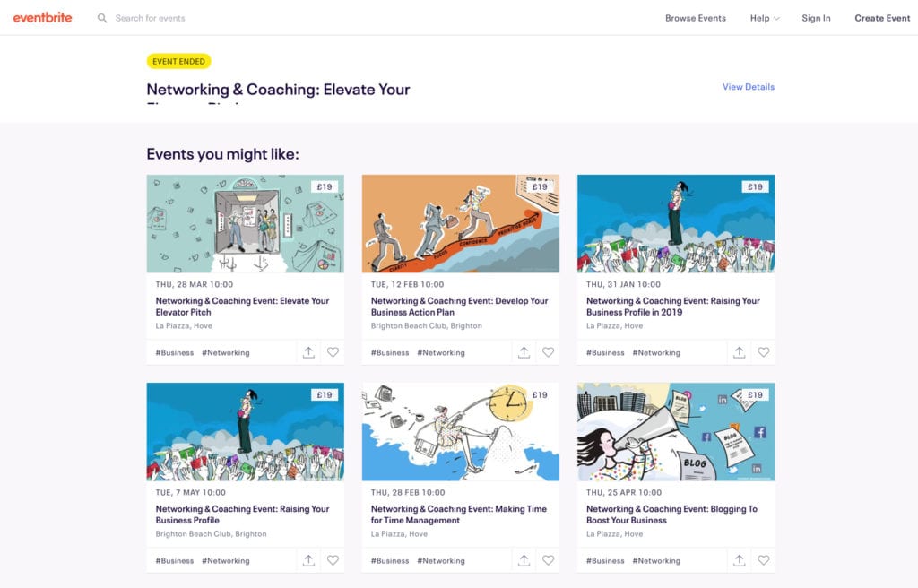Favorite the Develop Your Business Action Plan event
This screenshot has height=588, width=918.
coord(549,352)
